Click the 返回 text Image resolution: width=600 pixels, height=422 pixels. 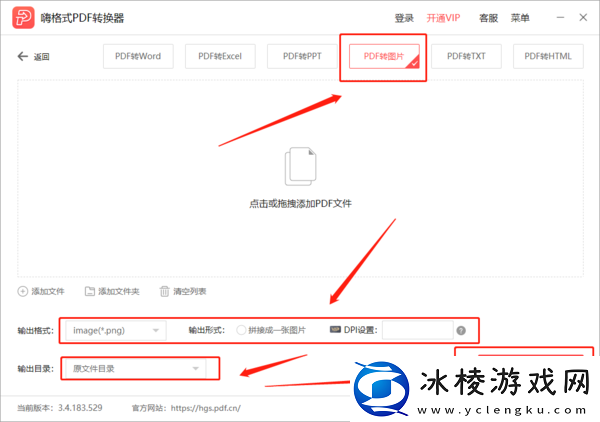tap(41, 57)
